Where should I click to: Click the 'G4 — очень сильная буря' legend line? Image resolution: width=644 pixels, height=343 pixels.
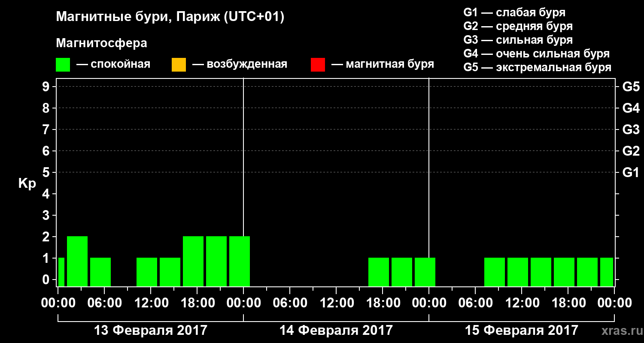537,54
